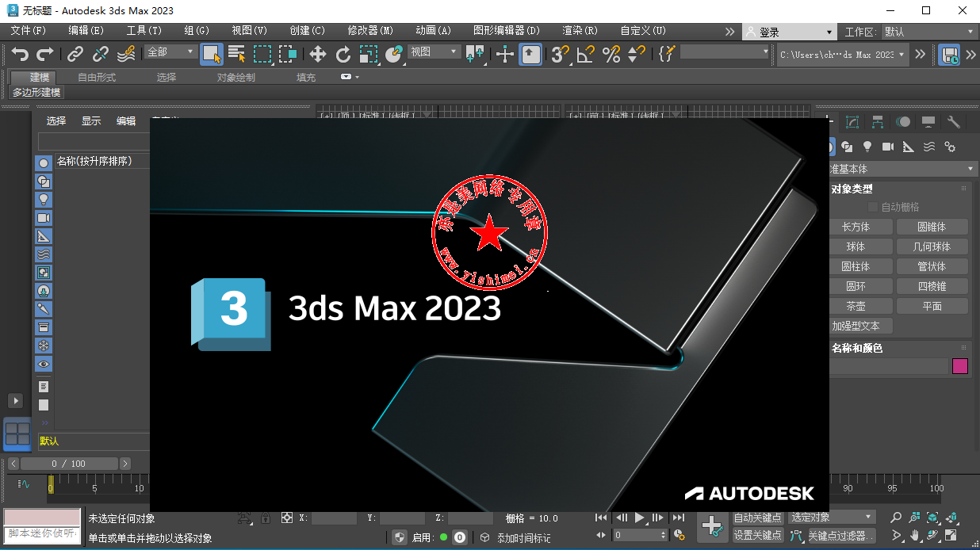Image resolution: width=980 pixels, height=550 pixels.
Task: Click the magenta object color swatch
Action: (960, 366)
